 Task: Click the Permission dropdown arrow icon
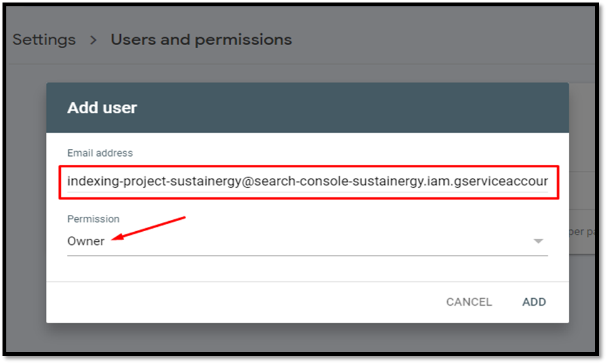pyautogui.click(x=538, y=241)
